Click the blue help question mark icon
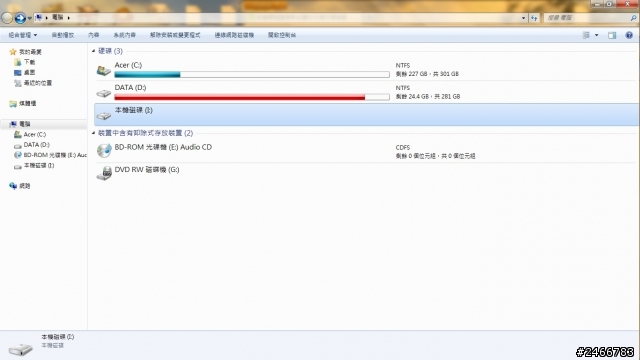 (629, 35)
